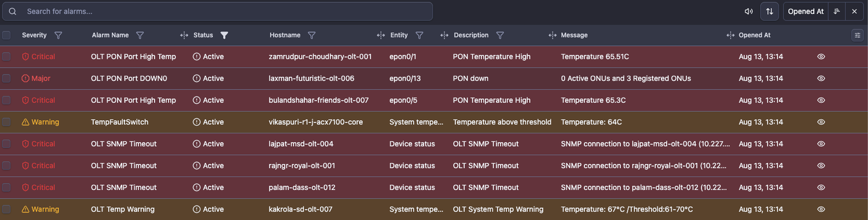Click the move handle before Opened At column
Screen dimensions: 868x220
tap(730, 35)
